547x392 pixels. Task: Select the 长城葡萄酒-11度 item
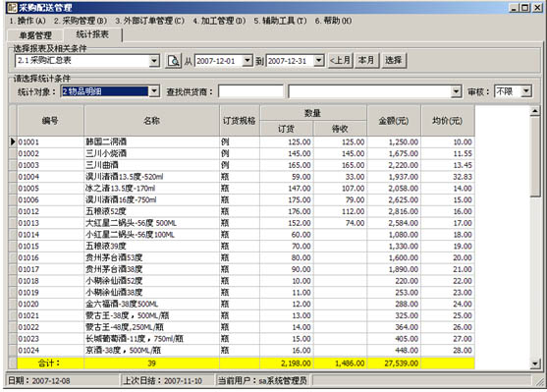(135, 339)
